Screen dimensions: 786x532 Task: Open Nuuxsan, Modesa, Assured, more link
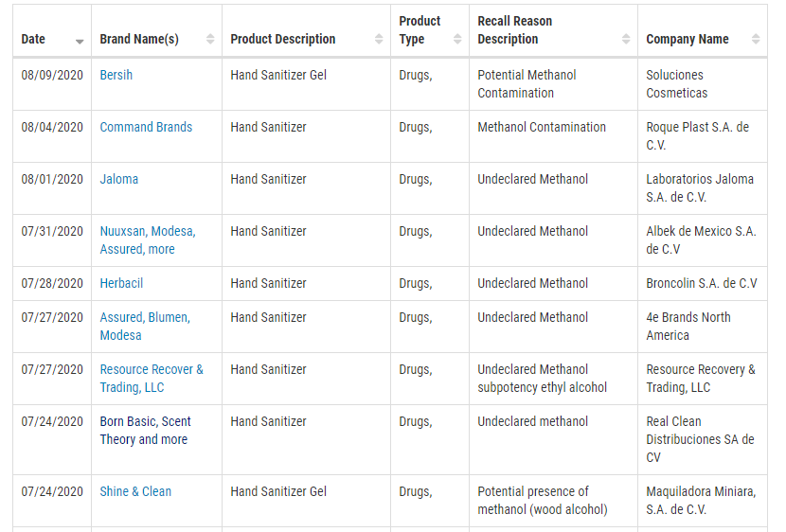click(148, 240)
